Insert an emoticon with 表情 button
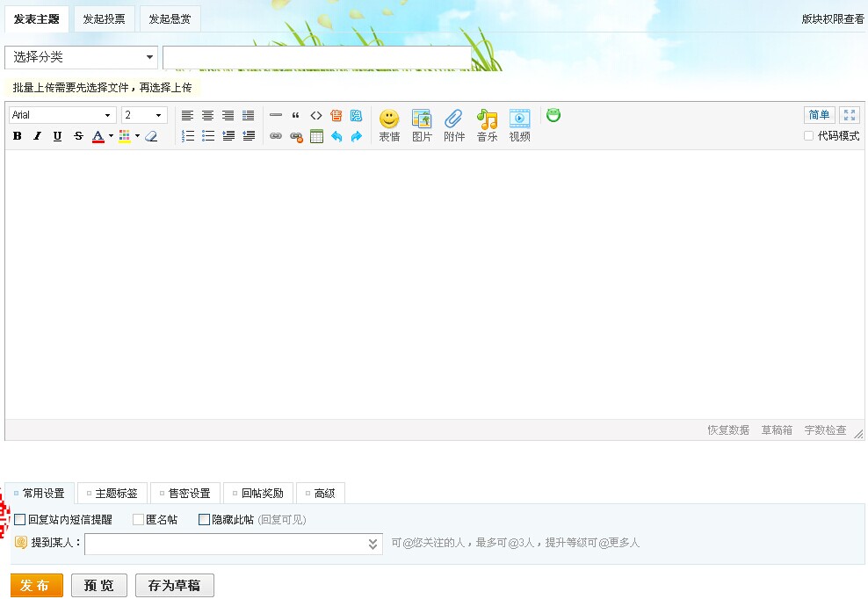The height and width of the screenshot is (599, 868). pyautogui.click(x=389, y=126)
